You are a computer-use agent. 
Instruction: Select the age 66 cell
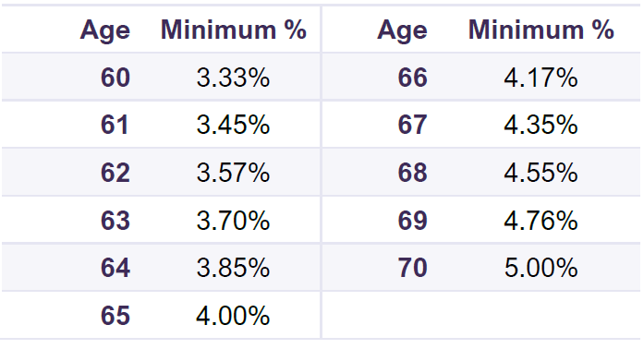coord(413,78)
